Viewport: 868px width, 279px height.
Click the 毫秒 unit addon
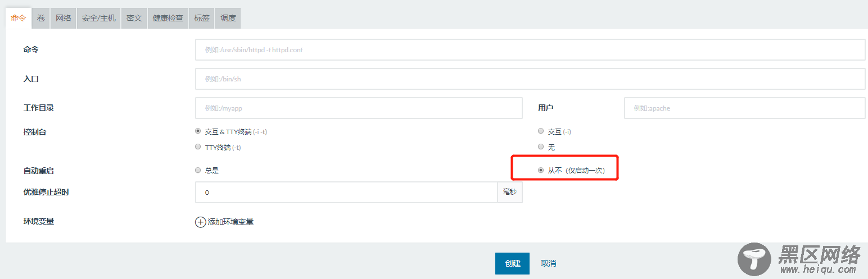pos(510,193)
